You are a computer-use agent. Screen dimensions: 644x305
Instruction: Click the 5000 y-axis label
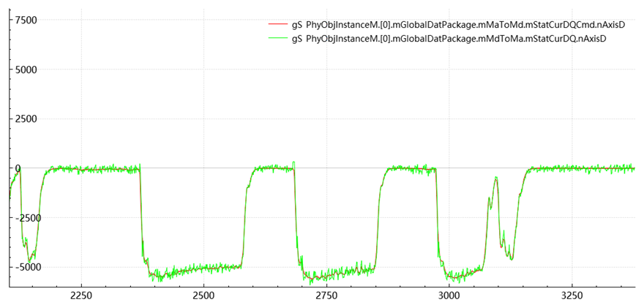26,69
